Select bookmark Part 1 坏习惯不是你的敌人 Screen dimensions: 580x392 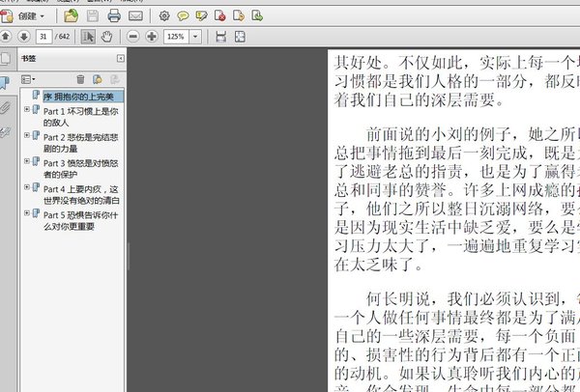(x=80, y=117)
